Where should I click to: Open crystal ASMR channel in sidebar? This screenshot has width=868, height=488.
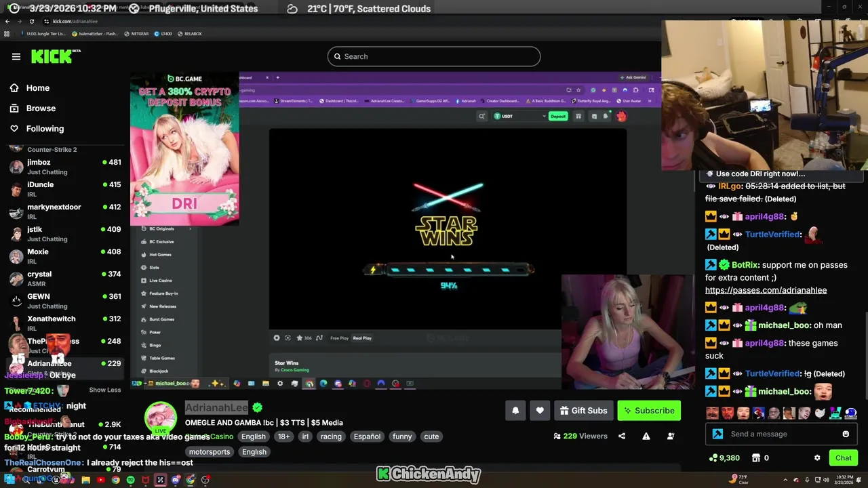tap(64, 279)
